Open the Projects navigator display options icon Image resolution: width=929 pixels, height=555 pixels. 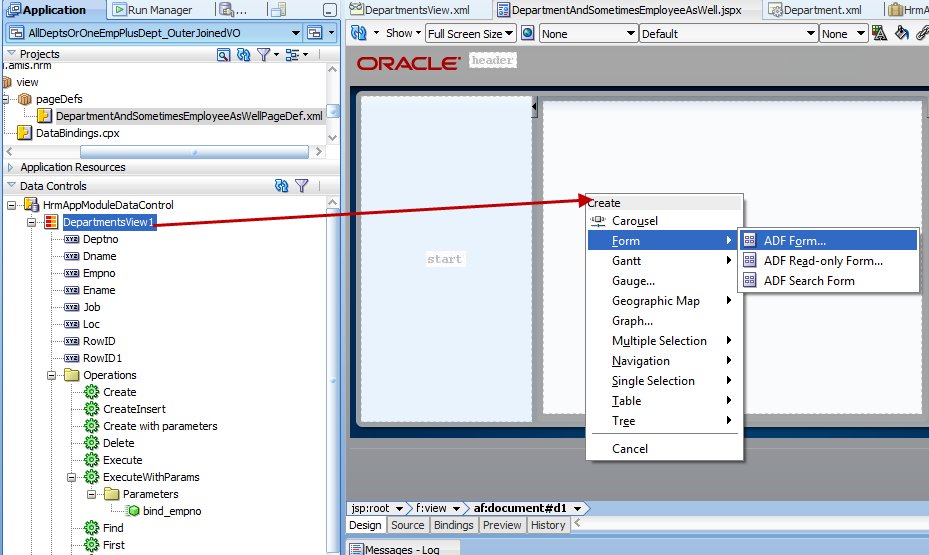(x=291, y=54)
